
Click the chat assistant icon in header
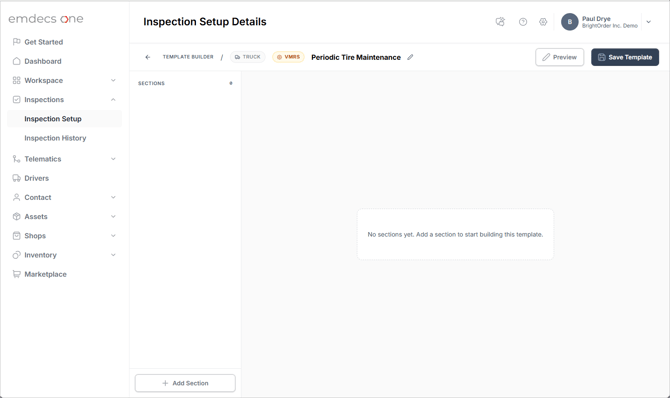pos(500,22)
